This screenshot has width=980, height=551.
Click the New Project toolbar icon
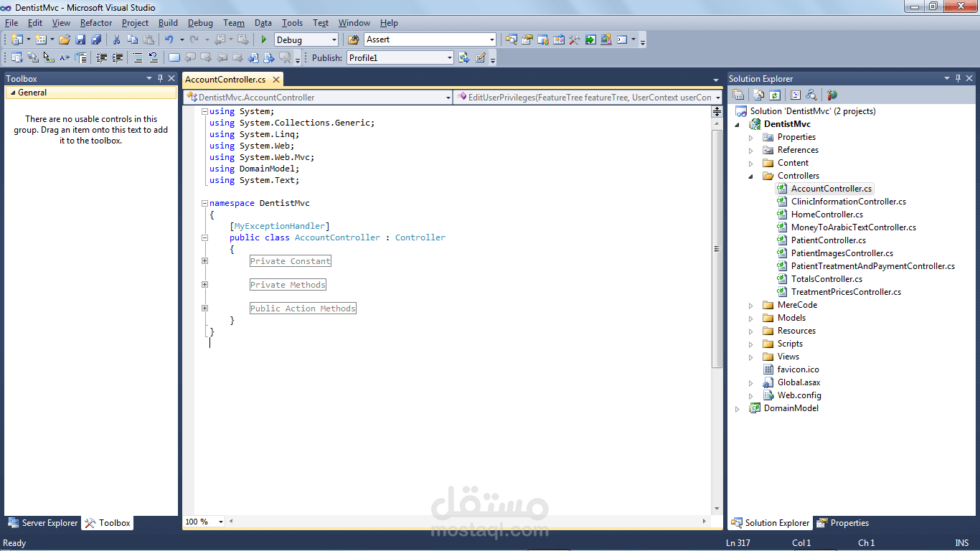(17, 39)
